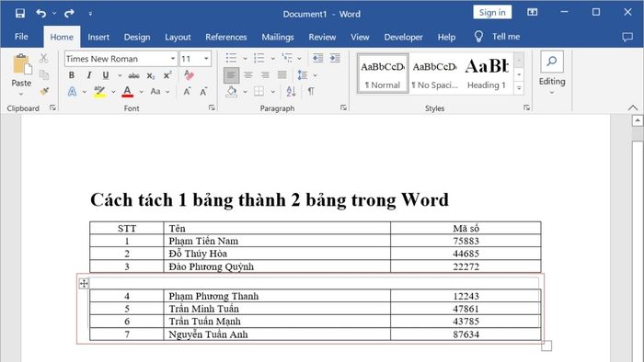644x362 pixels.
Task: Toggle Align Right alignment
Action: [x=265, y=75]
